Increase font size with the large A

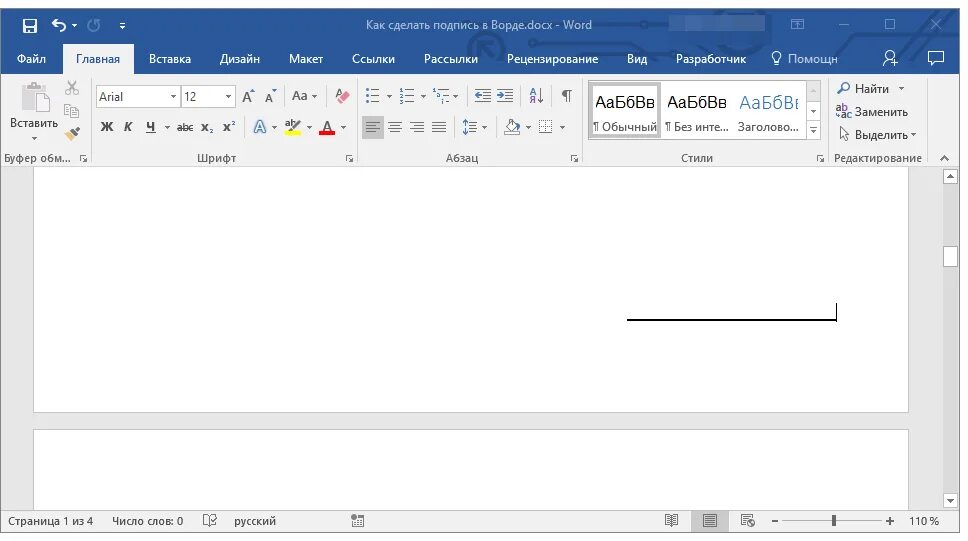248,96
